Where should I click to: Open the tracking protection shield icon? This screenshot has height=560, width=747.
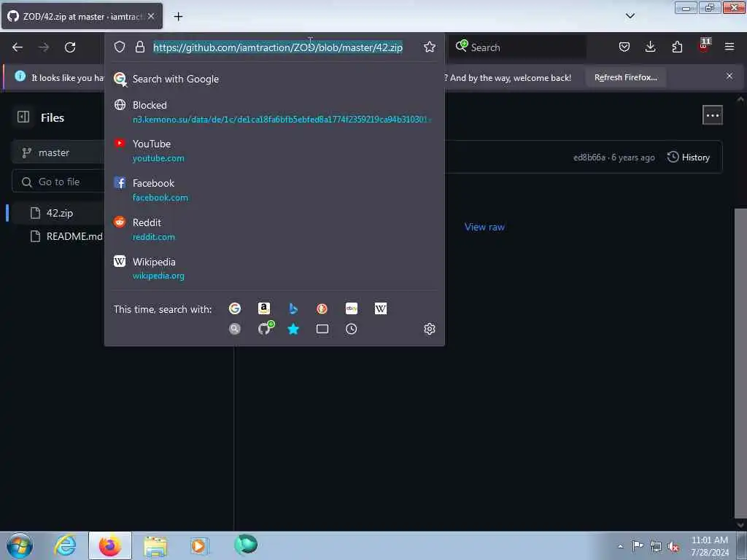[x=120, y=47]
